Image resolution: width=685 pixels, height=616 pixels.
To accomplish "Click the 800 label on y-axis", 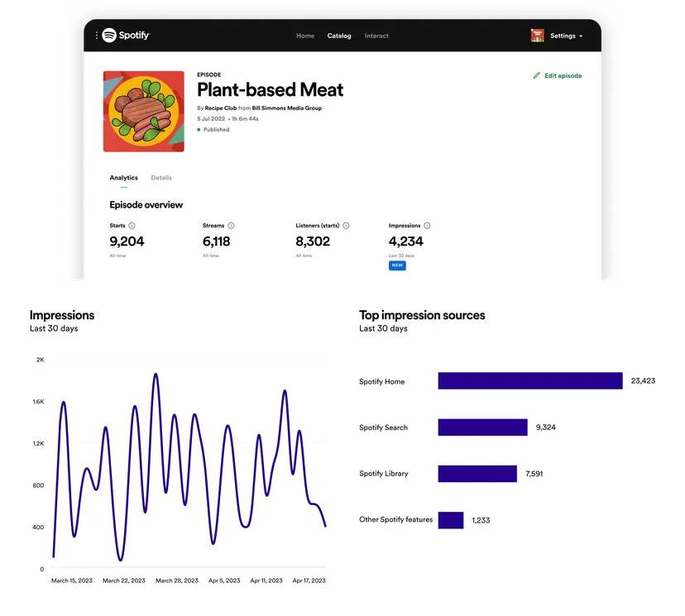I will click(38, 485).
